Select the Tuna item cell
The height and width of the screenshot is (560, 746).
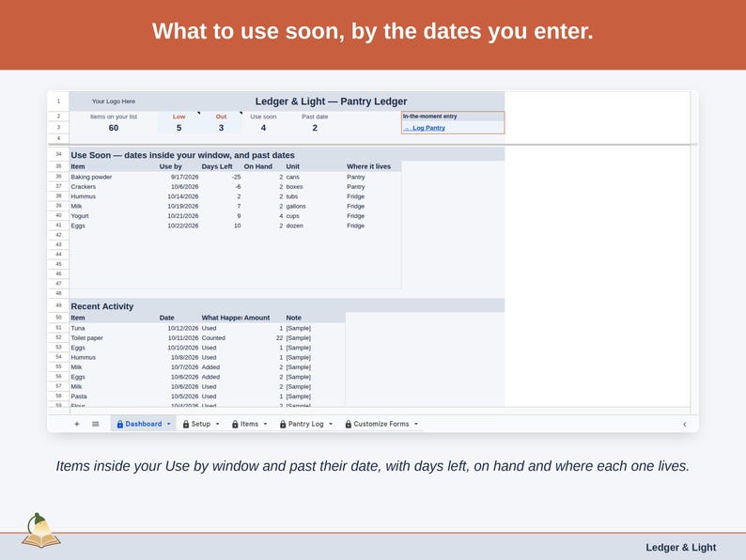point(114,328)
